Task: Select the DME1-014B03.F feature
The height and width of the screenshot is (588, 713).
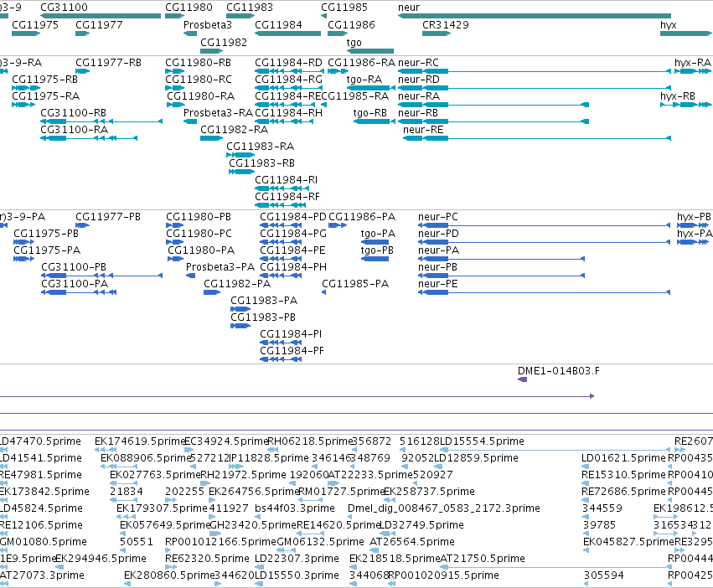Action: click(558, 371)
